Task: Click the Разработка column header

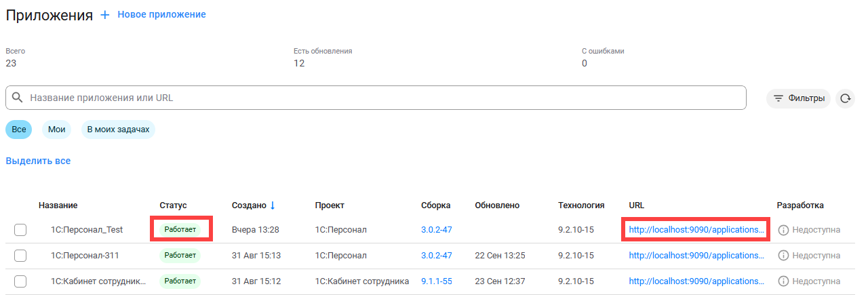Action: (800, 205)
